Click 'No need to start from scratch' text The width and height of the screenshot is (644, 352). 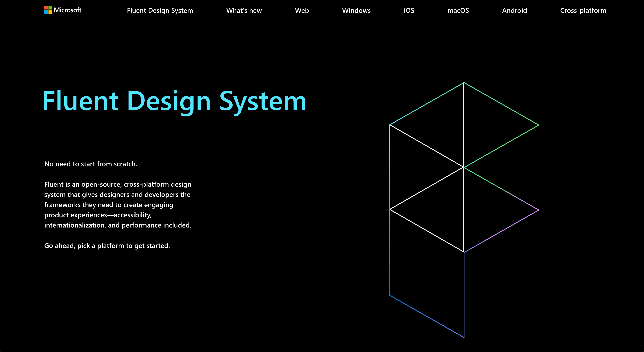click(x=91, y=164)
